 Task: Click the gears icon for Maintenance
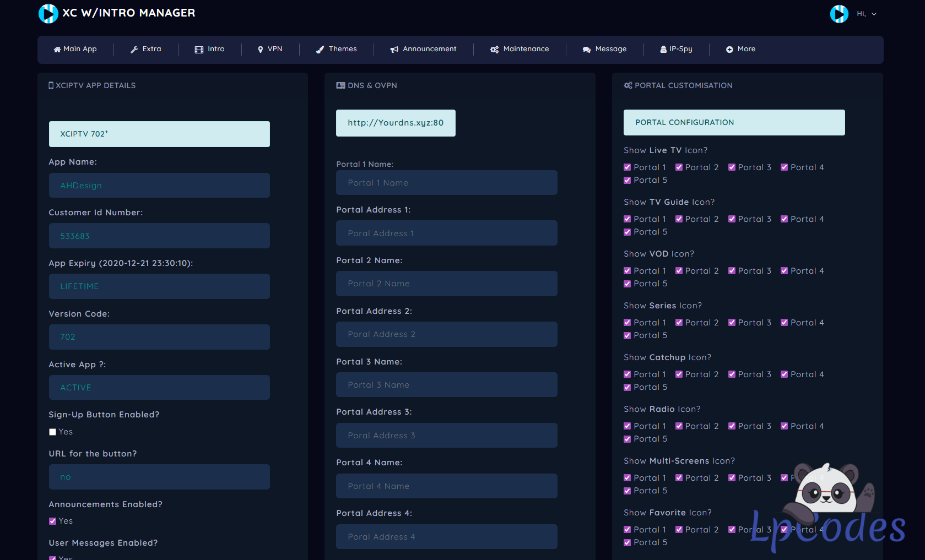(x=494, y=50)
